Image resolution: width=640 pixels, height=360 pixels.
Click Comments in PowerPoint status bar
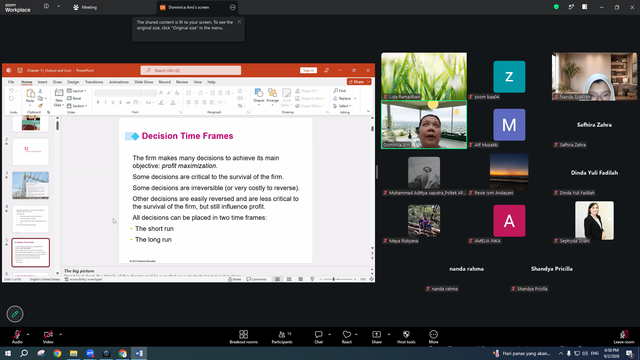pos(256,279)
